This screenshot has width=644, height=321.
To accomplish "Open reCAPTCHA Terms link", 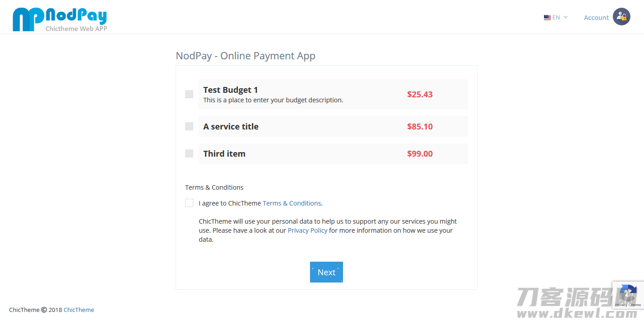I will pos(636,305).
